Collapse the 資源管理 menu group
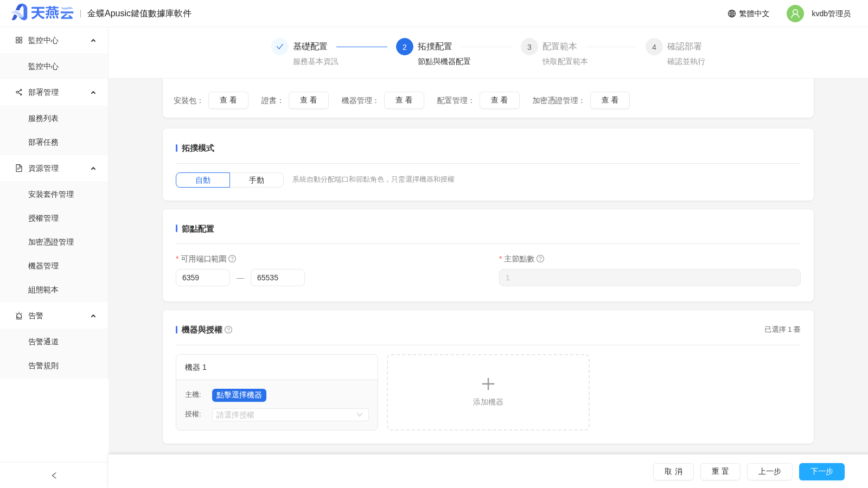This screenshot has height=488, width=868. tap(93, 168)
